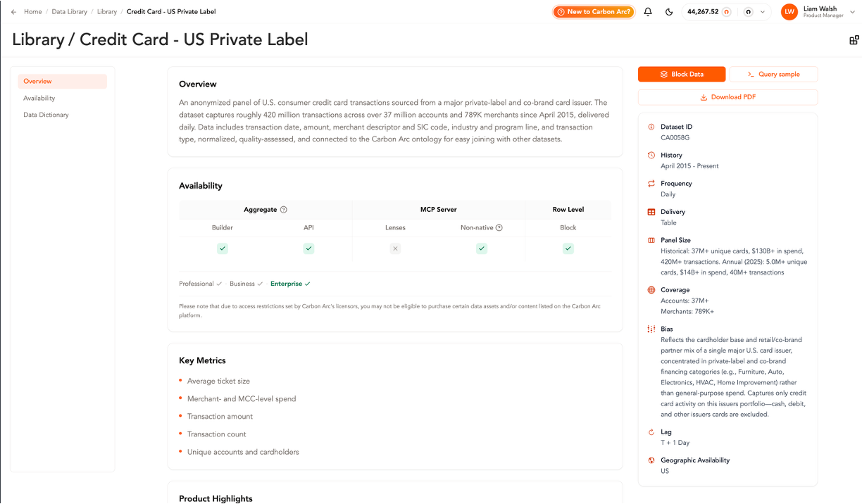Open the notifications bell
Image resolution: width=862 pixels, height=504 pixels.
point(648,12)
